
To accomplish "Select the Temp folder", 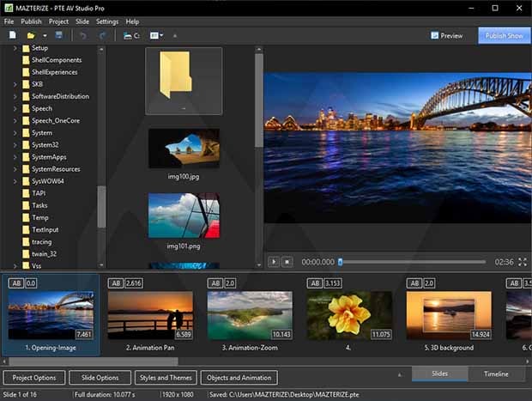I will 36,217.
